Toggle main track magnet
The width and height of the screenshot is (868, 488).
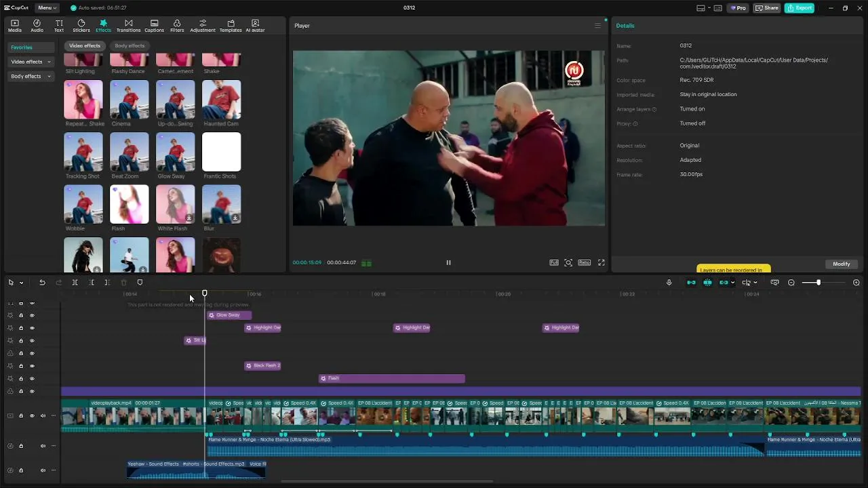691,283
